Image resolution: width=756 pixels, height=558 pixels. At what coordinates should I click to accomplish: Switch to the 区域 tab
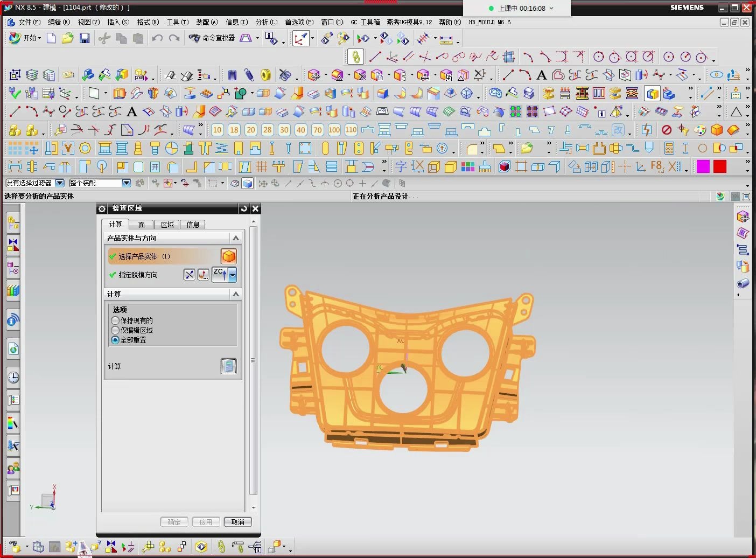click(167, 225)
